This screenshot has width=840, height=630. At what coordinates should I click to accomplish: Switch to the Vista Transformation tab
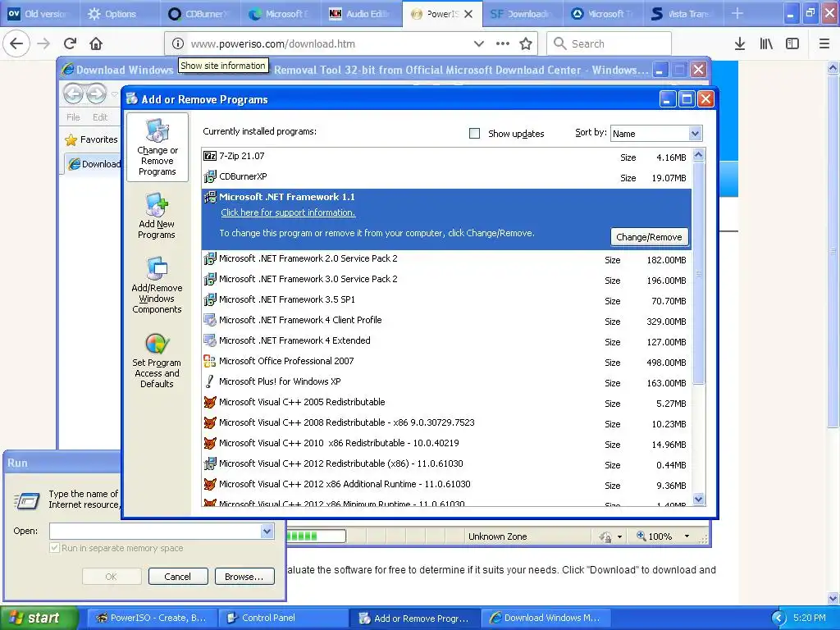[682, 13]
